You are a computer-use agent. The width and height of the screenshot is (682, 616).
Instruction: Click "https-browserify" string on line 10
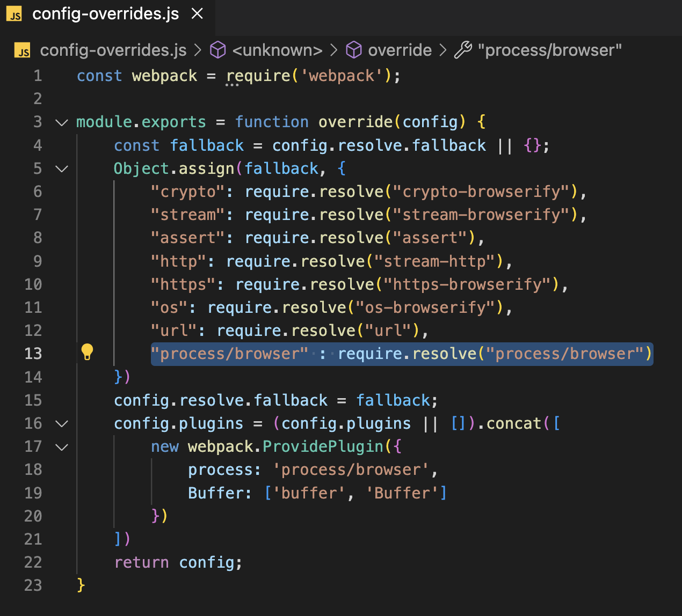pos(468,284)
